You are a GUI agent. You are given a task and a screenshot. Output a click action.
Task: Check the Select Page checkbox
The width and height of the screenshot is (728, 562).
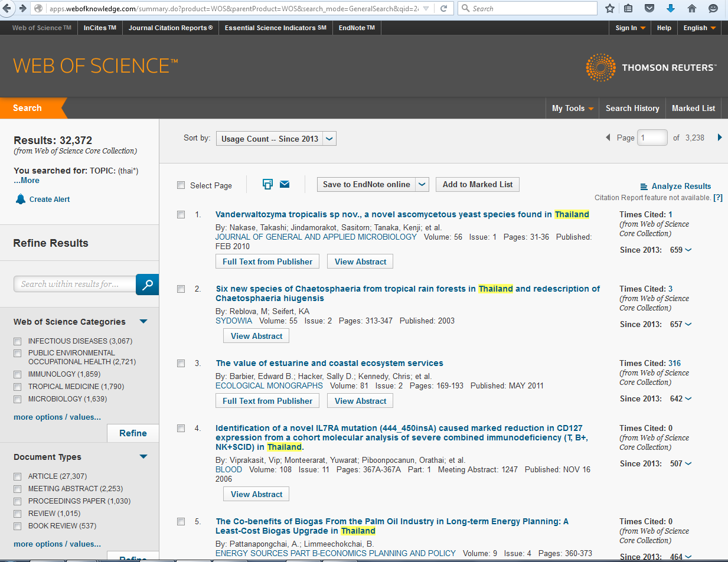point(181,185)
